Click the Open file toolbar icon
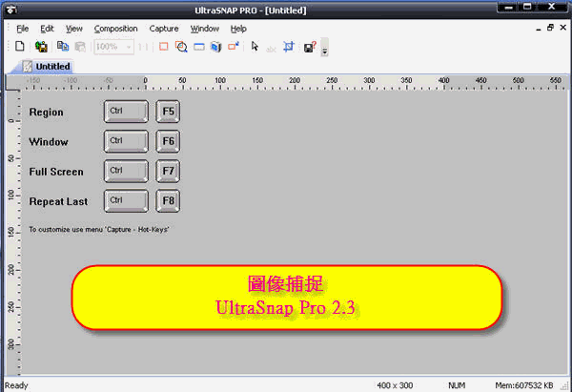This screenshot has height=392, width=572. pyautogui.click(x=41, y=46)
